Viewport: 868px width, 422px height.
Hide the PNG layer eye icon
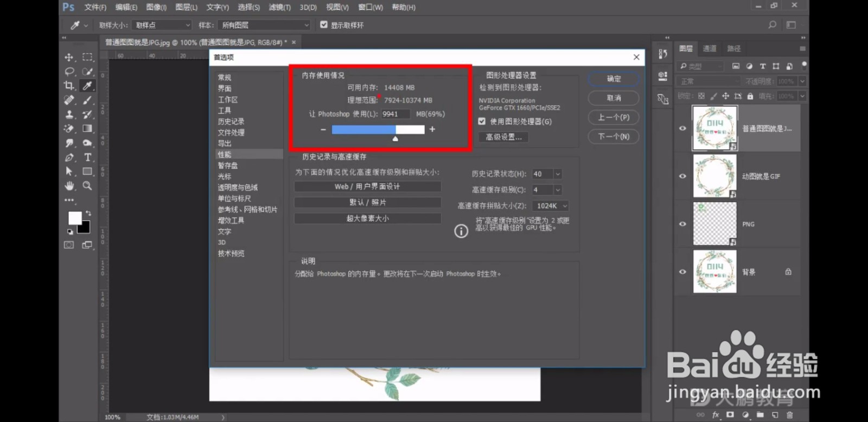click(x=682, y=224)
